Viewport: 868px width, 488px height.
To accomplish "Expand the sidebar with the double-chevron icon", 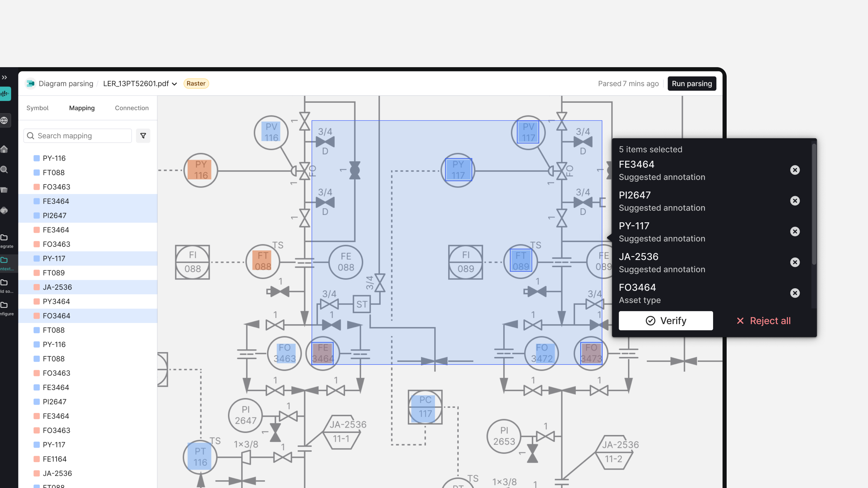I will click(5, 77).
